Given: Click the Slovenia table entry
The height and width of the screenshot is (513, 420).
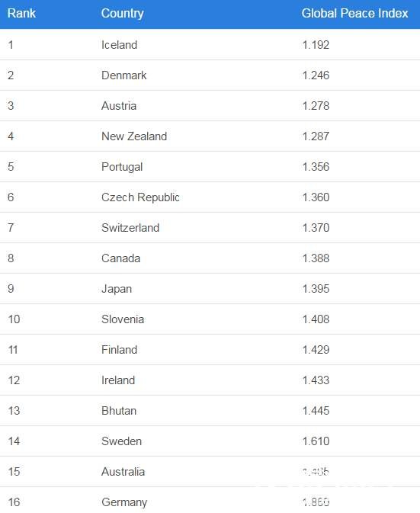Looking at the screenshot, I should tap(123, 319).
